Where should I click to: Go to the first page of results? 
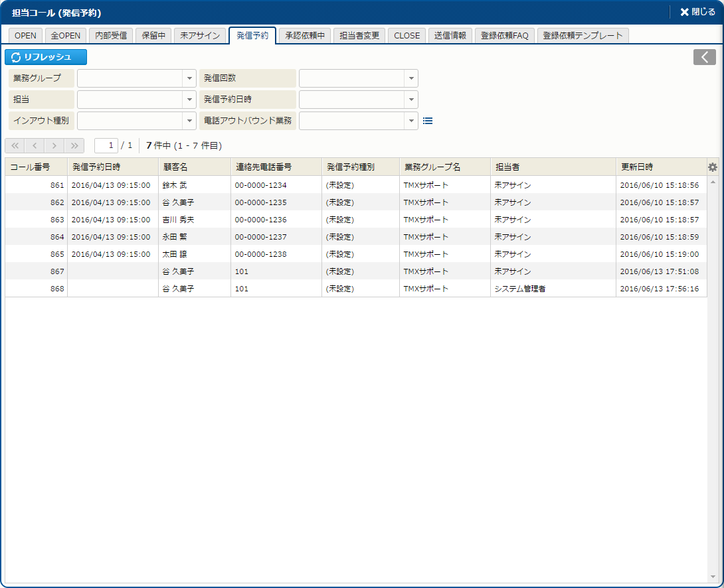coord(15,145)
